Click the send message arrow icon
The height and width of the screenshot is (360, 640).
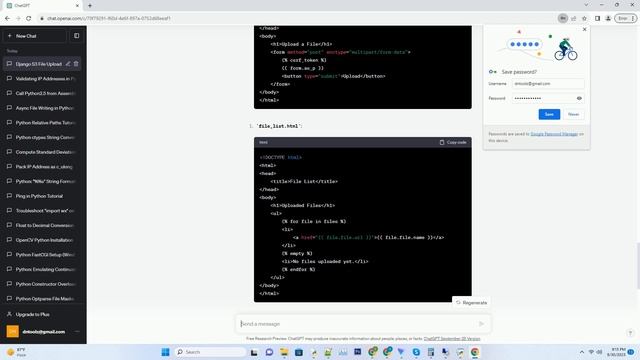click(482, 324)
